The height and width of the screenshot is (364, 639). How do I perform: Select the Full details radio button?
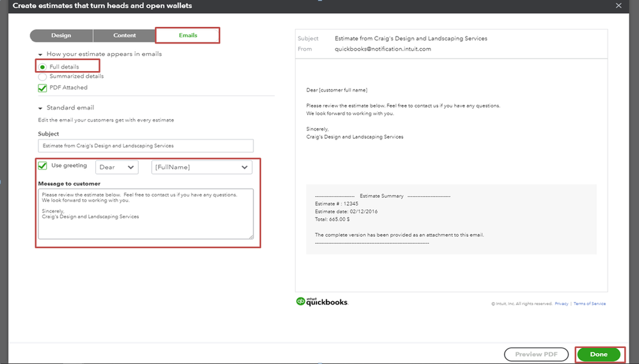pos(42,67)
